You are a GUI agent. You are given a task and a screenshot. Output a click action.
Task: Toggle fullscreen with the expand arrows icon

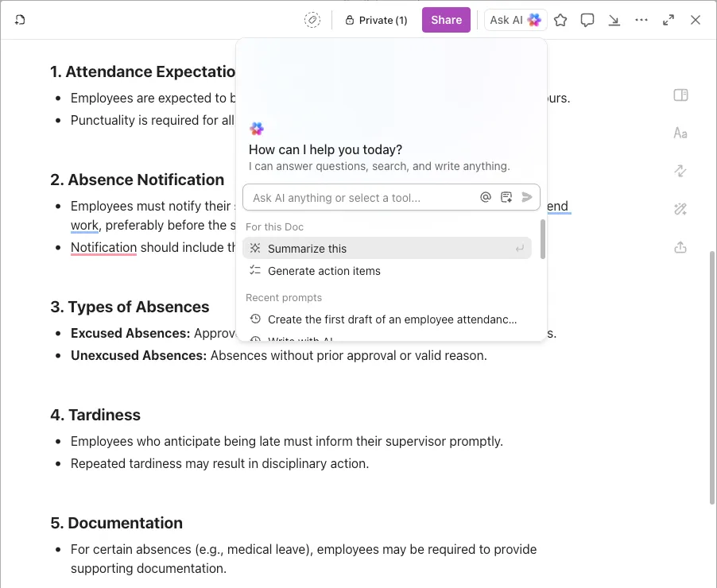click(x=669, y=20)
